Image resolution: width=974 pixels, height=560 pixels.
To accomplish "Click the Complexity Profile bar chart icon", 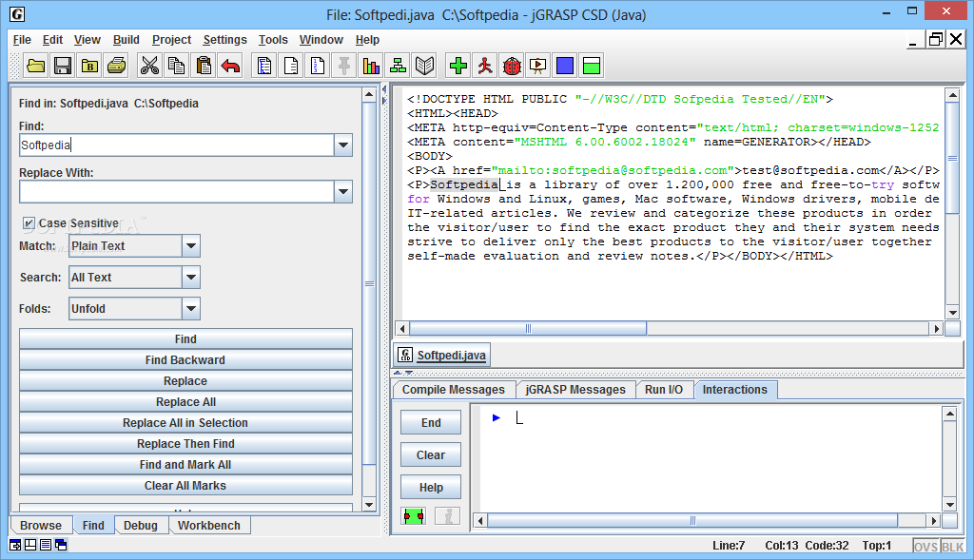I will [x=371, y=66].
